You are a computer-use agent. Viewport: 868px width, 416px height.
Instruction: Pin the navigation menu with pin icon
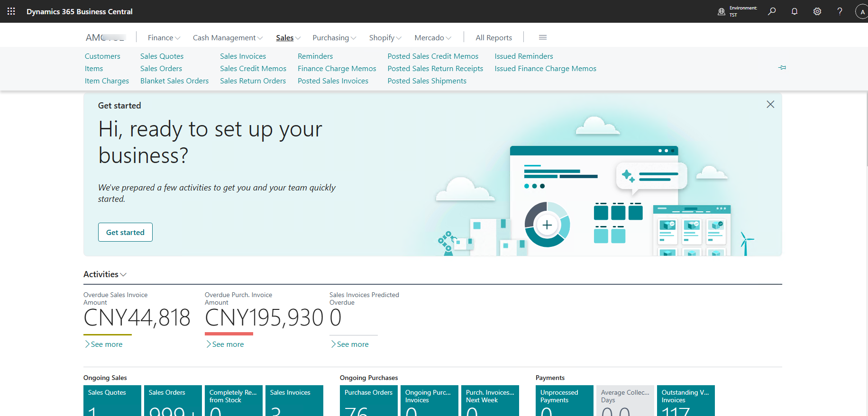(x=782, y=68)
